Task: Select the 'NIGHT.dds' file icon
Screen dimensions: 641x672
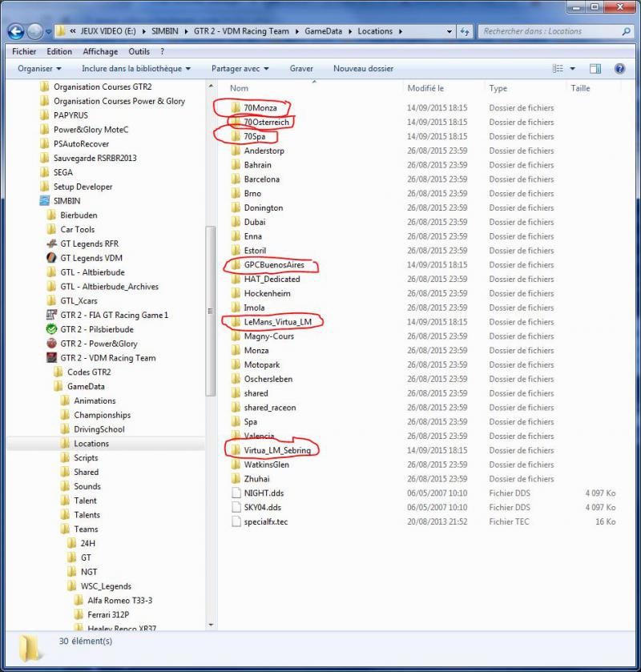Action: 236,493
